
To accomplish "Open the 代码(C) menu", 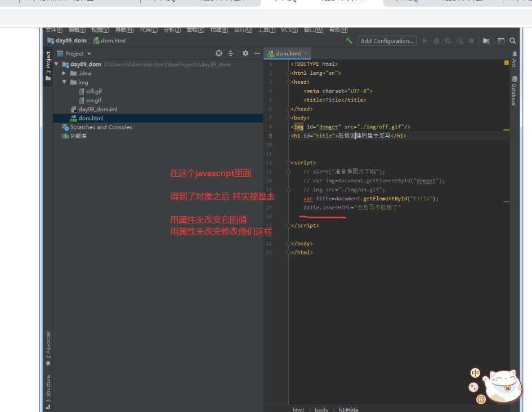I will pyautogui.click(x=149, y=30).
